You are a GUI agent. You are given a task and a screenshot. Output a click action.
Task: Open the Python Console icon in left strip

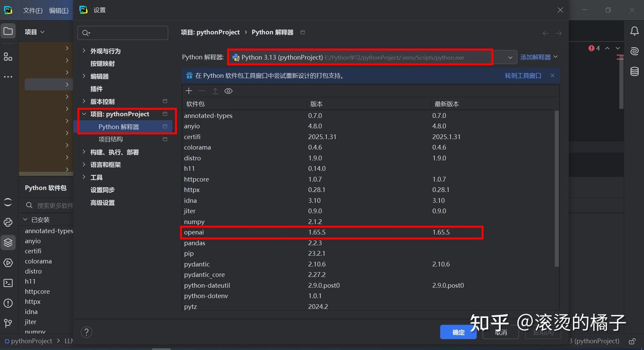8,222
